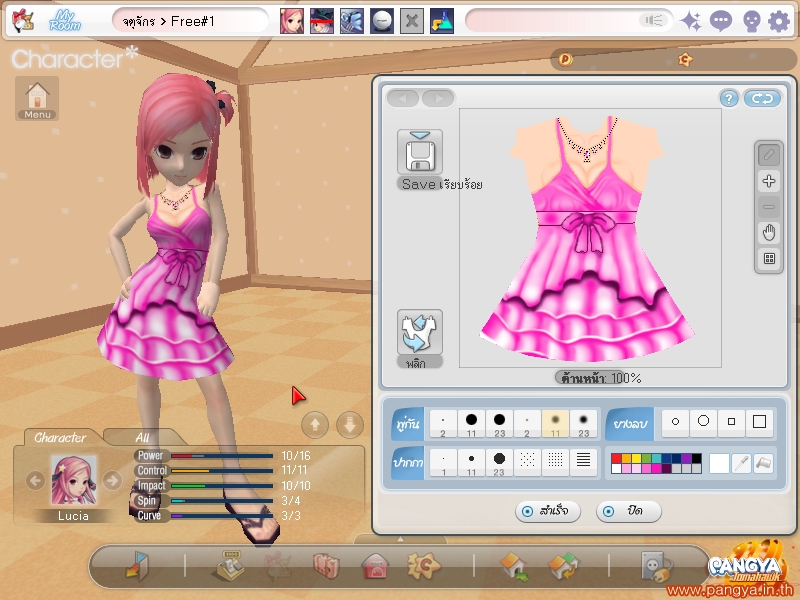Click the exit door icon in bottom bar
800x600 pixels.
137,566
